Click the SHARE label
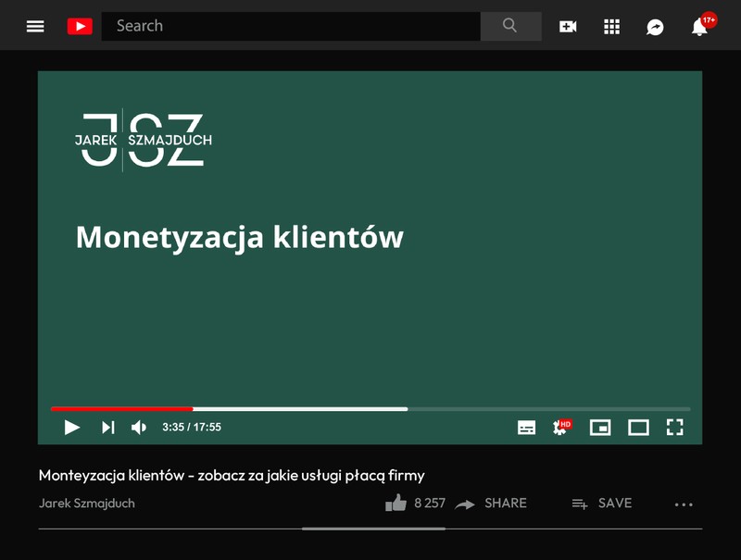This screenshot has width=741, height=560. tap(506, 504)
